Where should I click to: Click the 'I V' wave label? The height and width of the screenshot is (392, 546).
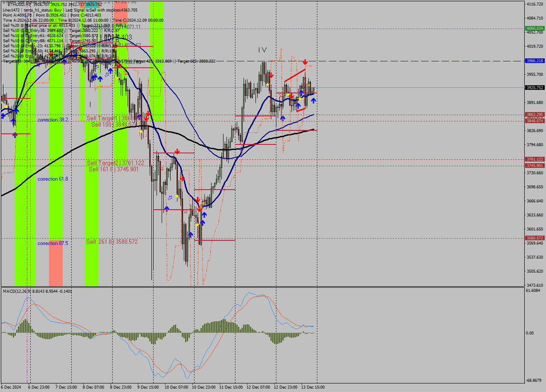coord(262,50)
